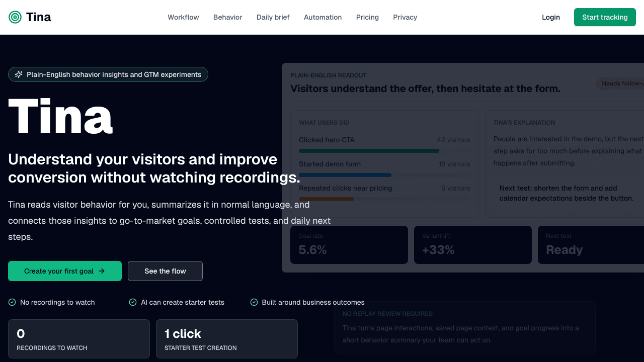This screenshot has height=362, width=644.
Task: Click the sparkle icon in the insights badge
Action: coord(19,74)
